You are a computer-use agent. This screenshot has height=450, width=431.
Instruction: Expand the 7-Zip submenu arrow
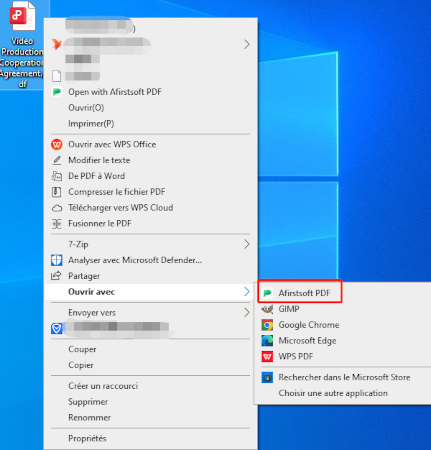[x=246, y=244]
